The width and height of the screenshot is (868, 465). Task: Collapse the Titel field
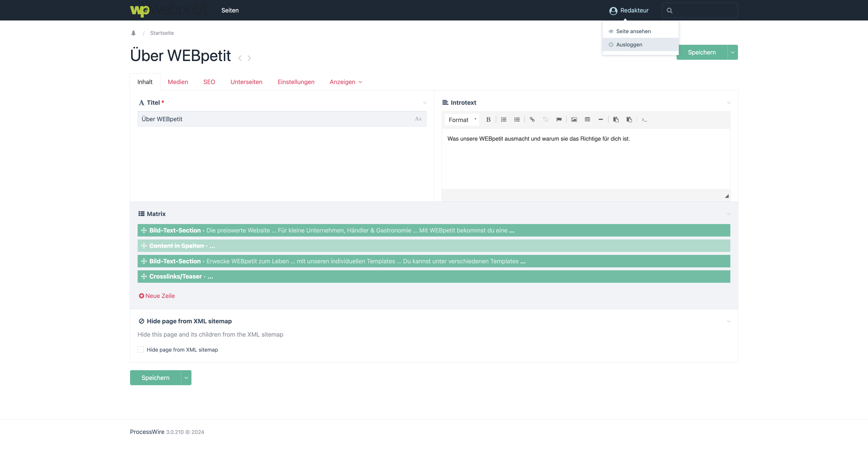425,102
